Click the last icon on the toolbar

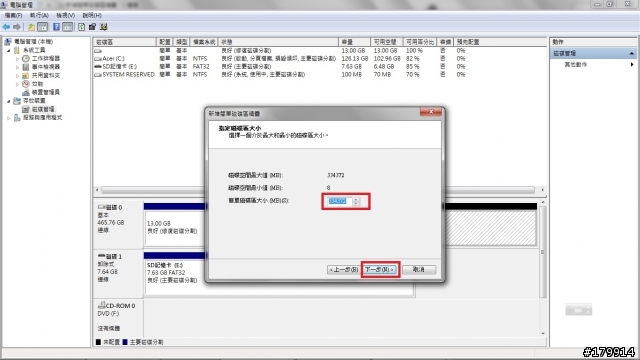click(x=103, y=27)
